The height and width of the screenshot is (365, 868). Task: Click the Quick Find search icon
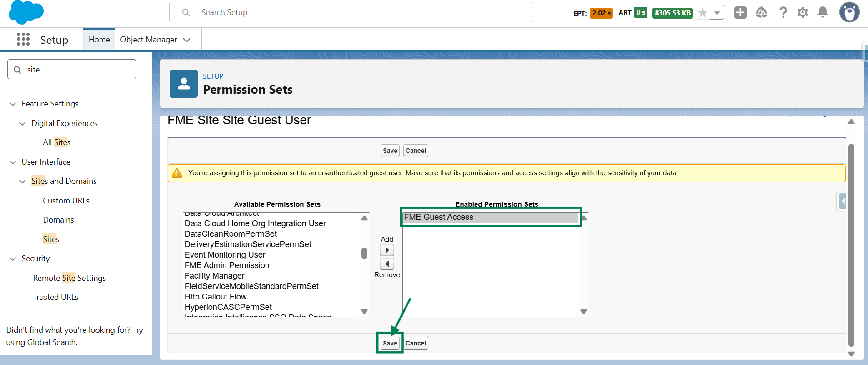[18, 70]
